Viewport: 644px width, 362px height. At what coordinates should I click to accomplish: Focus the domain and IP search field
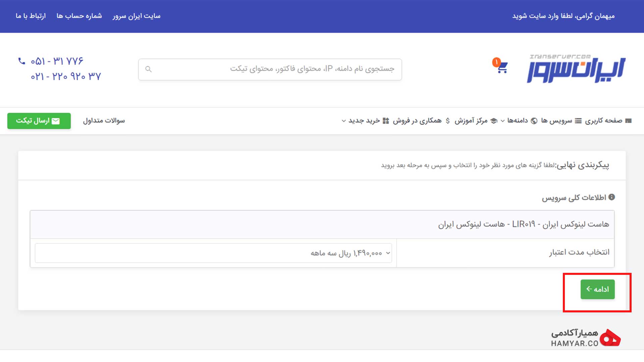click(x=270, y=69)
